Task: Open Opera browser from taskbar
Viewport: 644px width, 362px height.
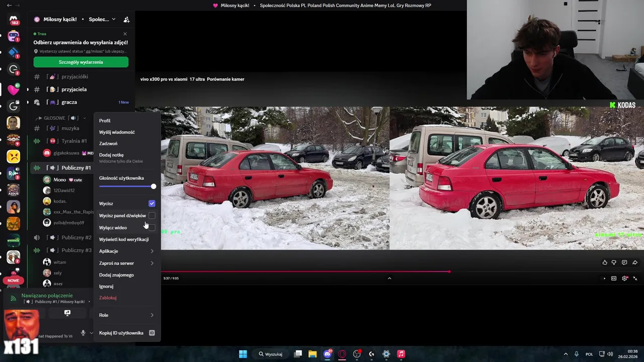Action: point(342,354)
